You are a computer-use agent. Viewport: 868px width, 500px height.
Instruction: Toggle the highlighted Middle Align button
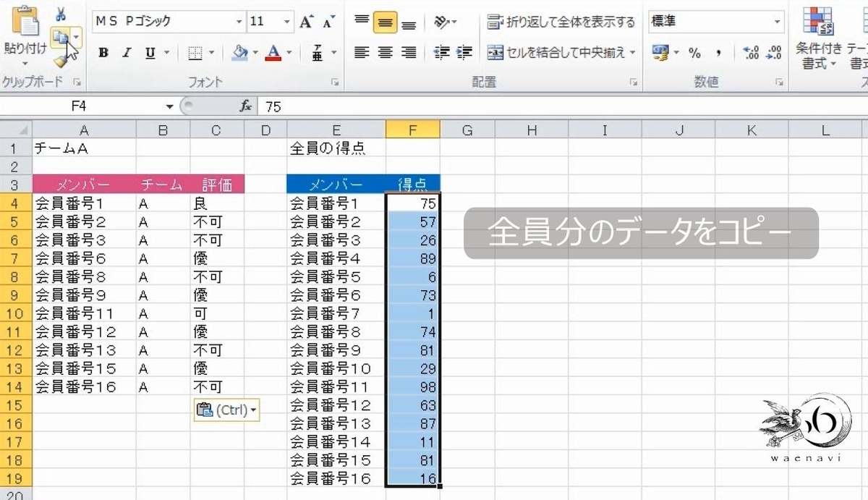[386, 22]
